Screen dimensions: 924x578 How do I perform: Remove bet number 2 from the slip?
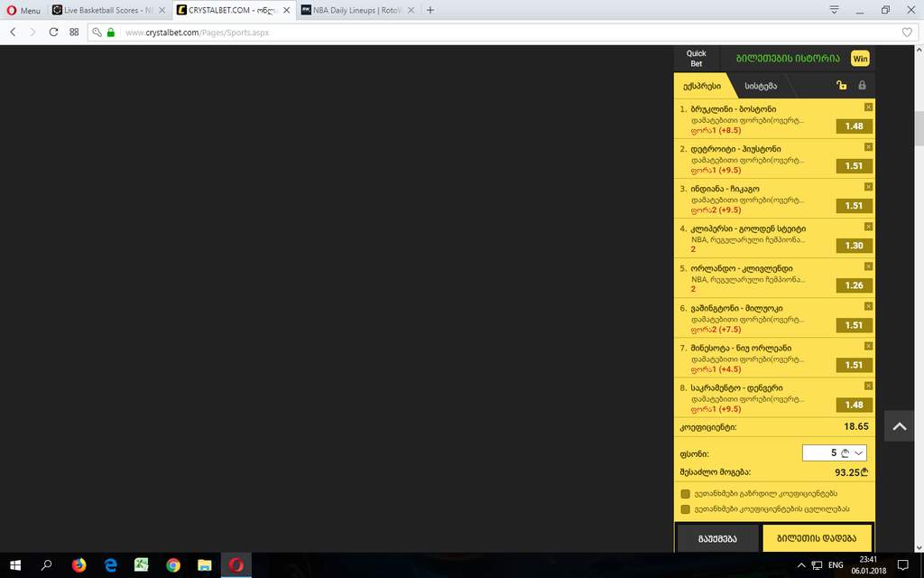(868, 147)
